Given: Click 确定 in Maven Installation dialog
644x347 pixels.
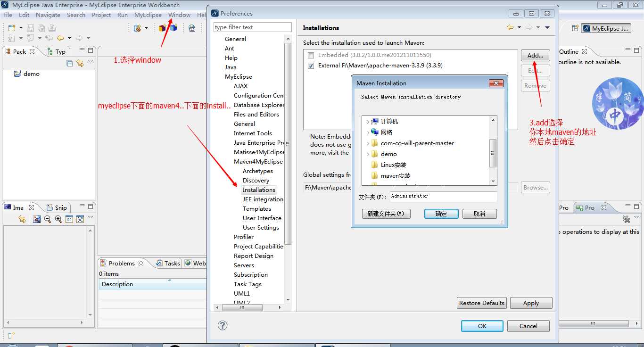Looking at the screenshot, I should [x=441, y=214].
